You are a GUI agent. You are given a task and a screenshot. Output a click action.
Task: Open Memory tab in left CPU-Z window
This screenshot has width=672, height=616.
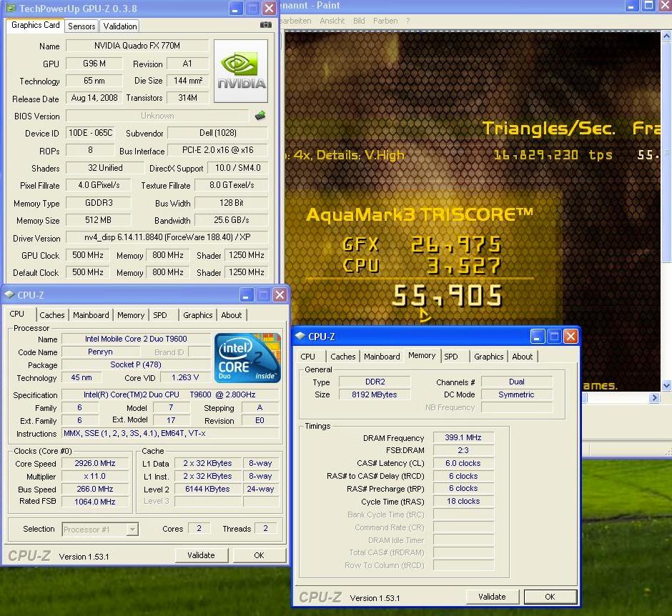pos(131,315)
